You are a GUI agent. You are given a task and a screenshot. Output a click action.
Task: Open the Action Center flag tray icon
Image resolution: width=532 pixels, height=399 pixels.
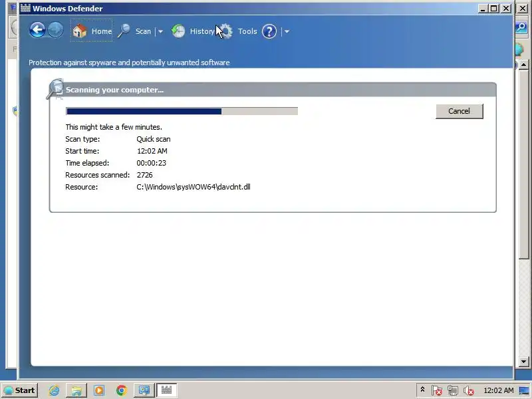(437, 390)
